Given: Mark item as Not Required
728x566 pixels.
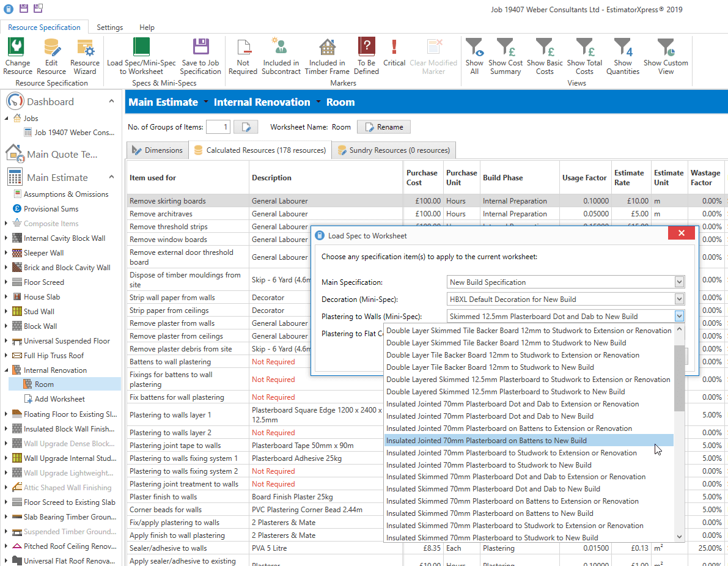Looking at the screenshot, I should tap(243, 57).
